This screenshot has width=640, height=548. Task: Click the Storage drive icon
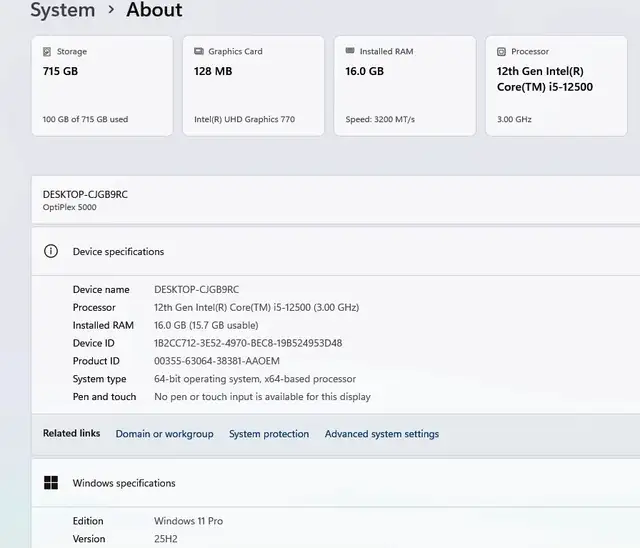click(x=47, y=51)
